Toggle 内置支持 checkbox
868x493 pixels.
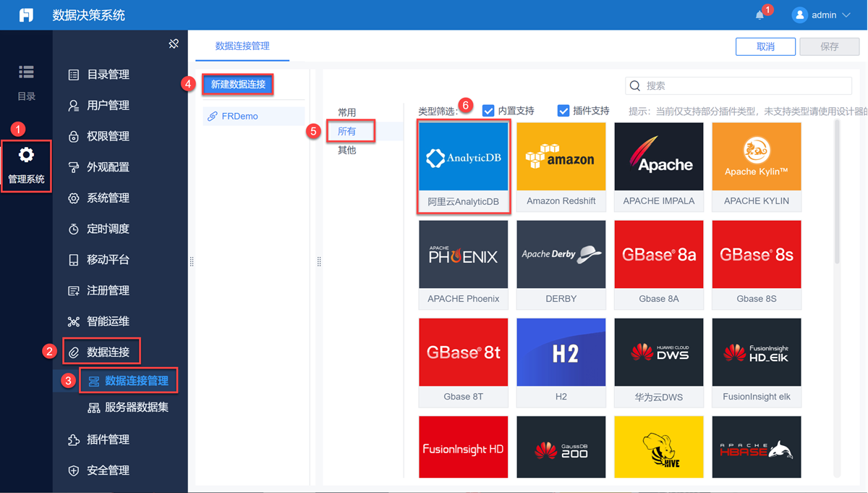[x=488, y=111]
